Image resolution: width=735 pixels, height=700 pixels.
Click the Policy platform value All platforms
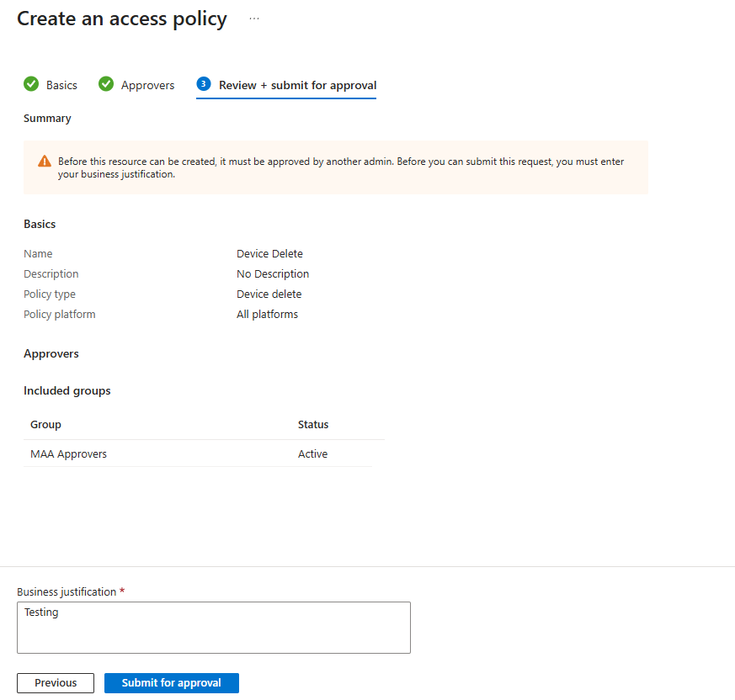click(x=267, y=315)
